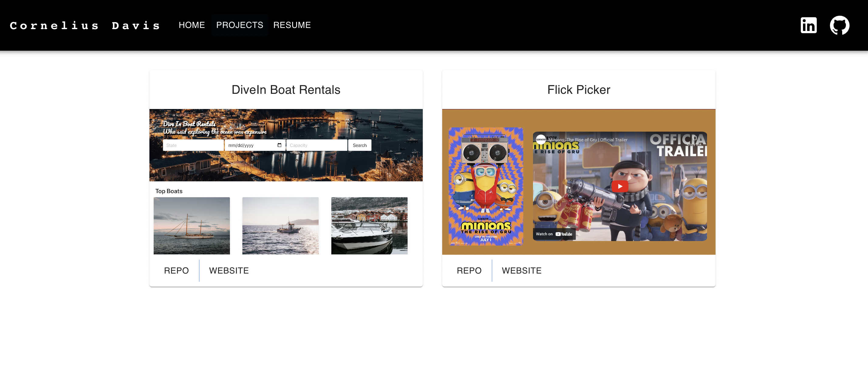Viewport: 868px width, 371px height.
Task: Click the Flick Picker card title
Action: 579,90
